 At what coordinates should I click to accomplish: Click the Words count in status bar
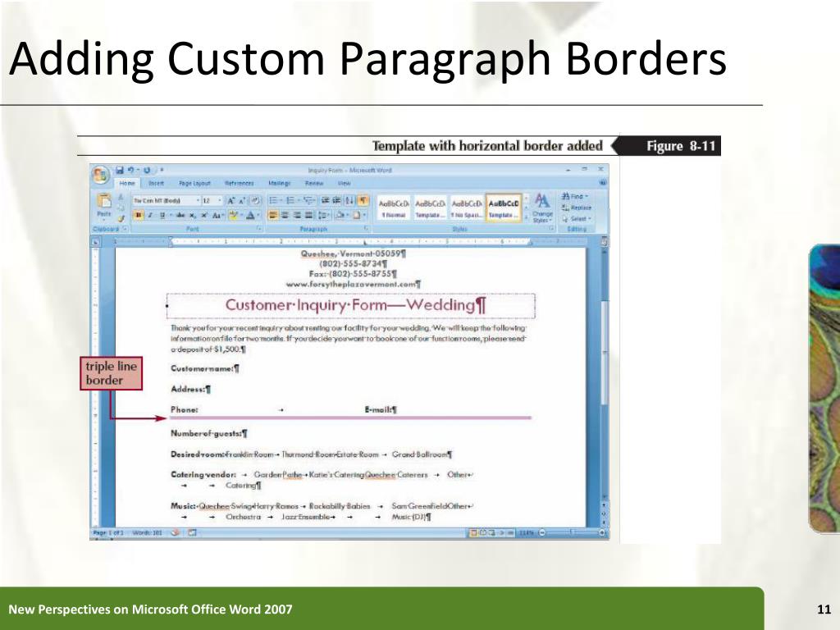pos(147,532)
